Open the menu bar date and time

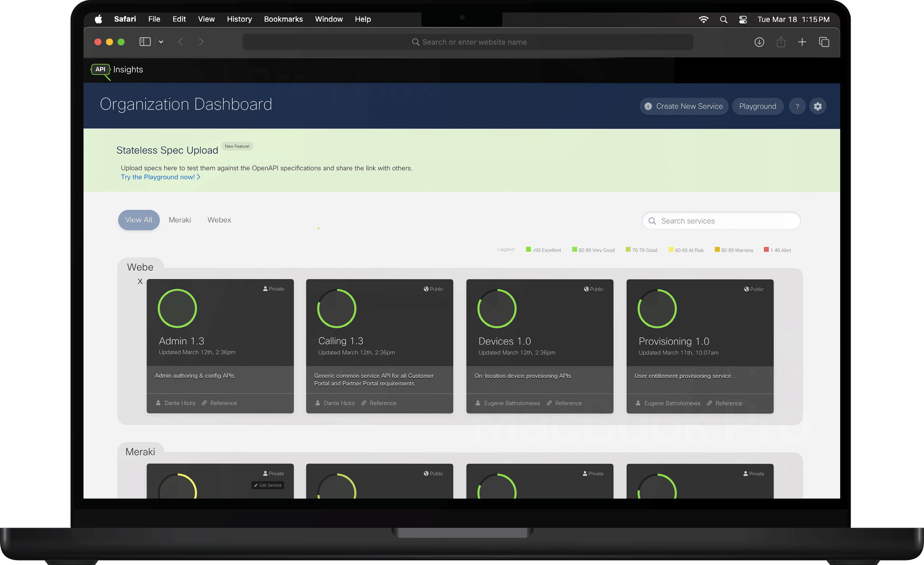pos(794,20)
